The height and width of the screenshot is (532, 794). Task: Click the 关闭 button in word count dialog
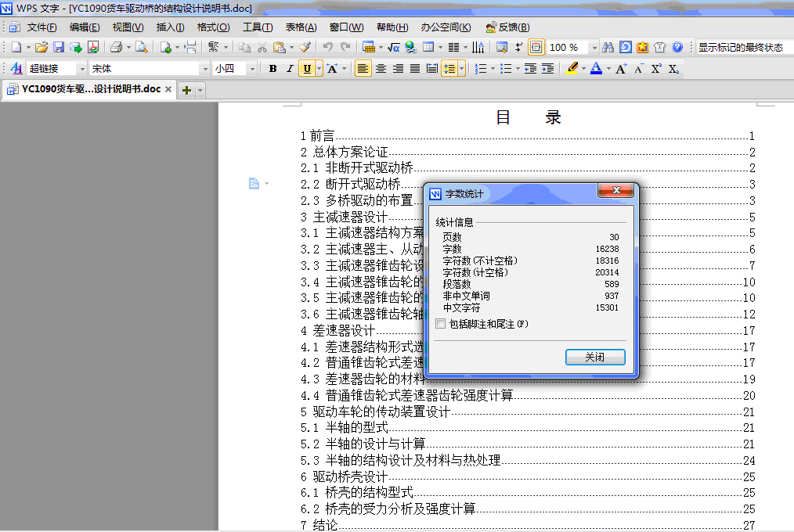tap(595, 357)
